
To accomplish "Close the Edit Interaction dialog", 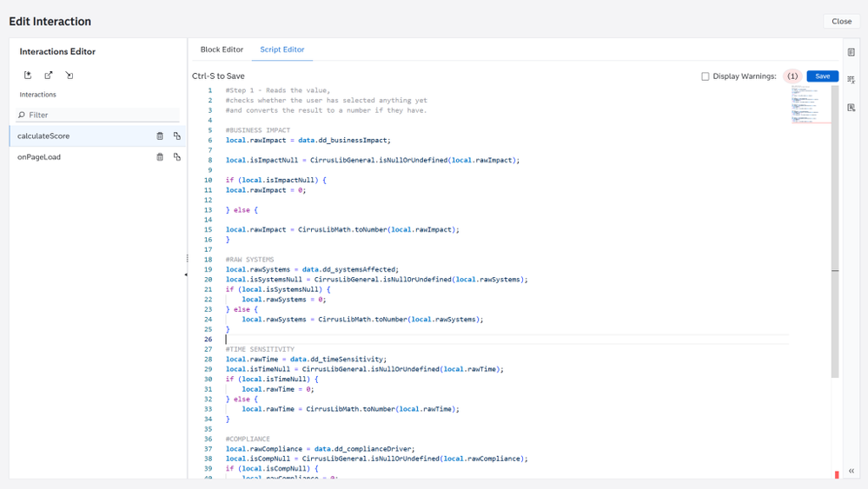I will [841, 21].
